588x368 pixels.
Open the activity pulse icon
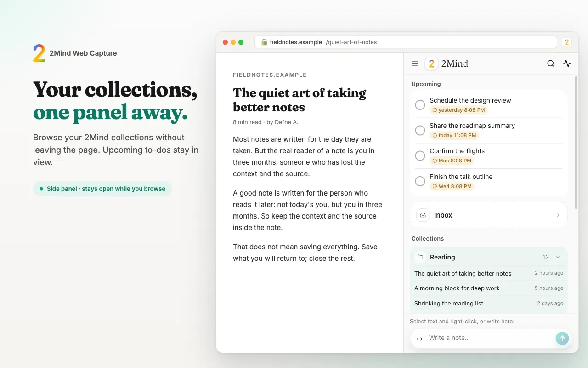pyautogui.click(x=567, y=64)
